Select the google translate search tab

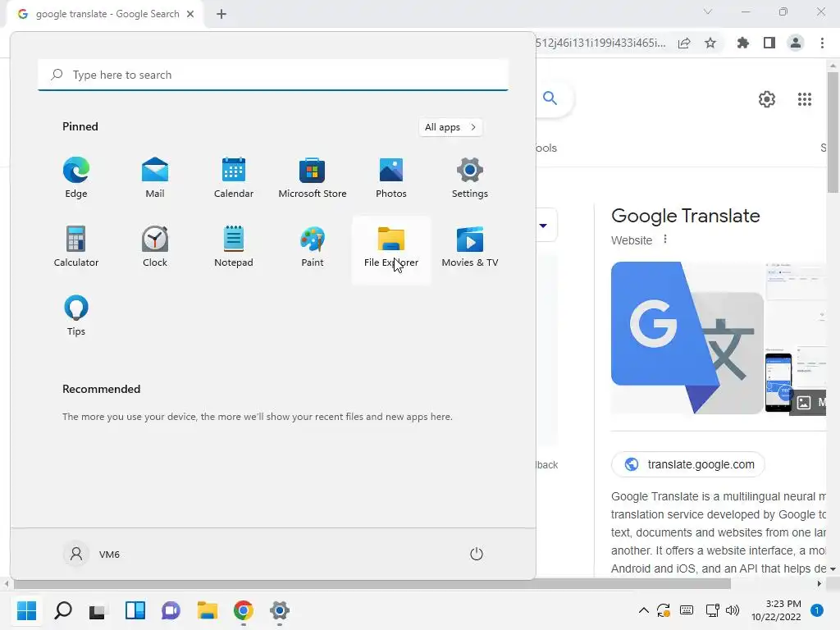[x=106, y=14]
